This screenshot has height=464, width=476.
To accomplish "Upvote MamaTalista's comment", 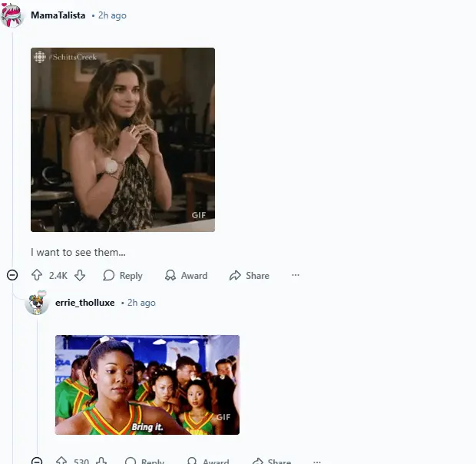I will click(x=37, y=275).
